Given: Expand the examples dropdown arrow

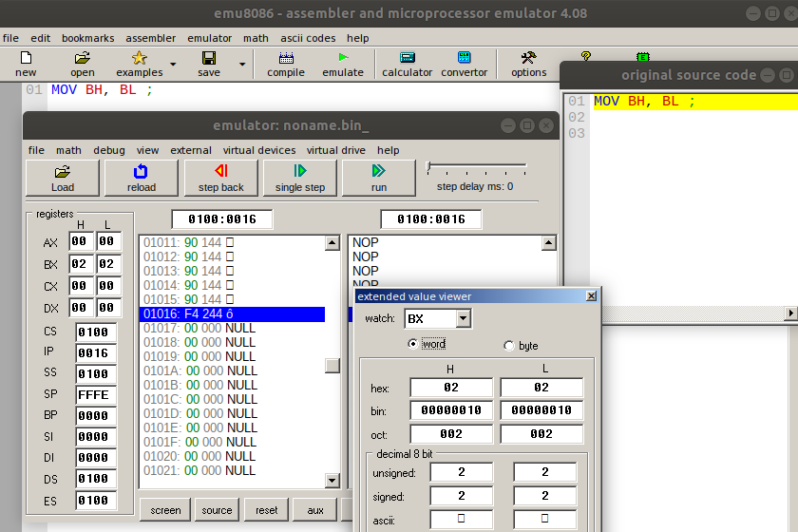Looking at the screenshot, I should (x=173, y=65).
